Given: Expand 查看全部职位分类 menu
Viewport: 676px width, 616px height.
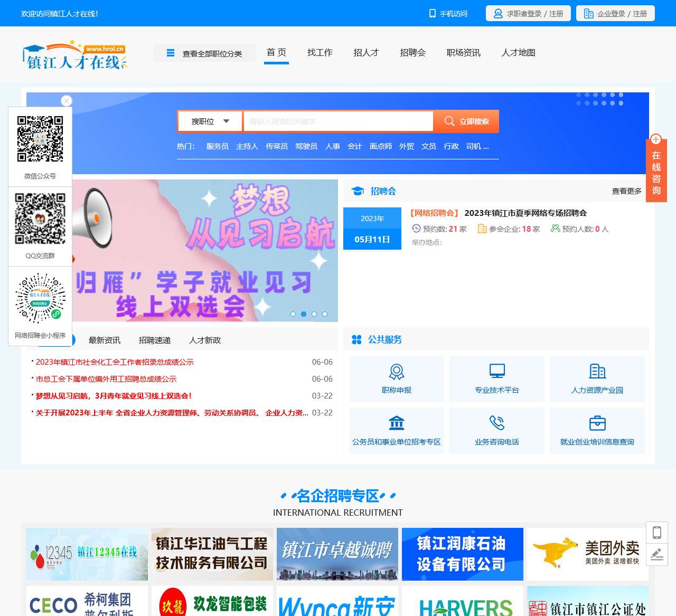Looking at the screenshot, I should (x=204, y=53).
